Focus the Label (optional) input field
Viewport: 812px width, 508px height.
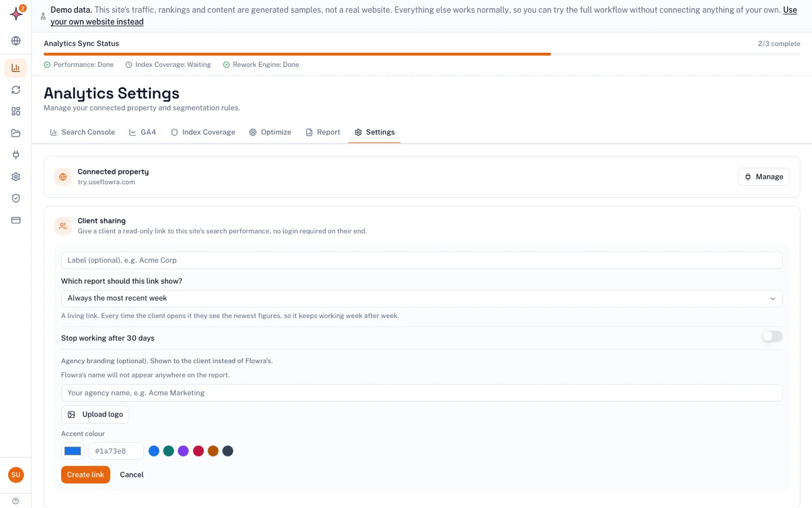422,260
